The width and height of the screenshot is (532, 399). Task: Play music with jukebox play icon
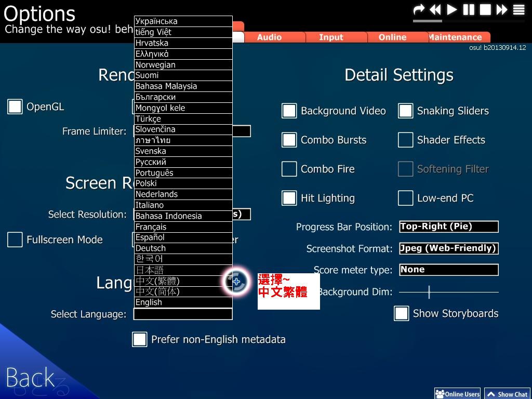451,9
